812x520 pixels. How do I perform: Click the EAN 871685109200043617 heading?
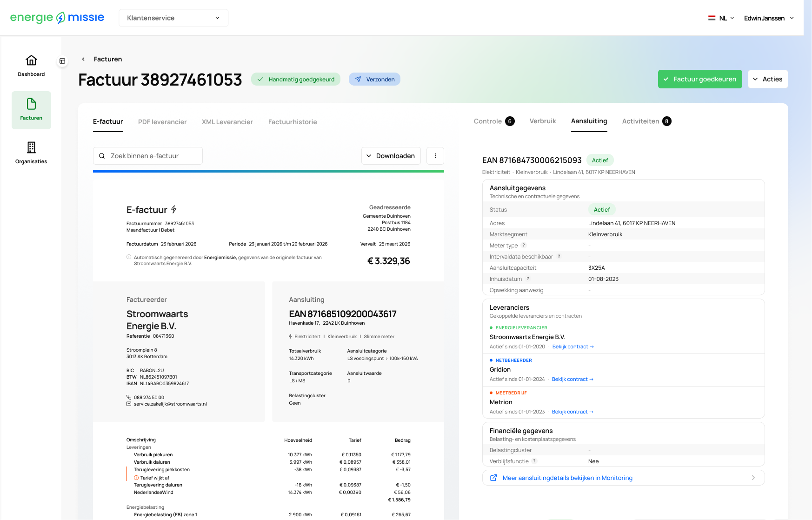343,314
